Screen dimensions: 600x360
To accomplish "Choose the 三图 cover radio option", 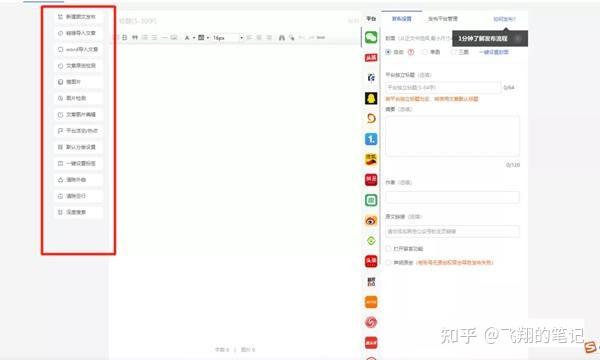I will pyautogui.click(x=453, y=52).
